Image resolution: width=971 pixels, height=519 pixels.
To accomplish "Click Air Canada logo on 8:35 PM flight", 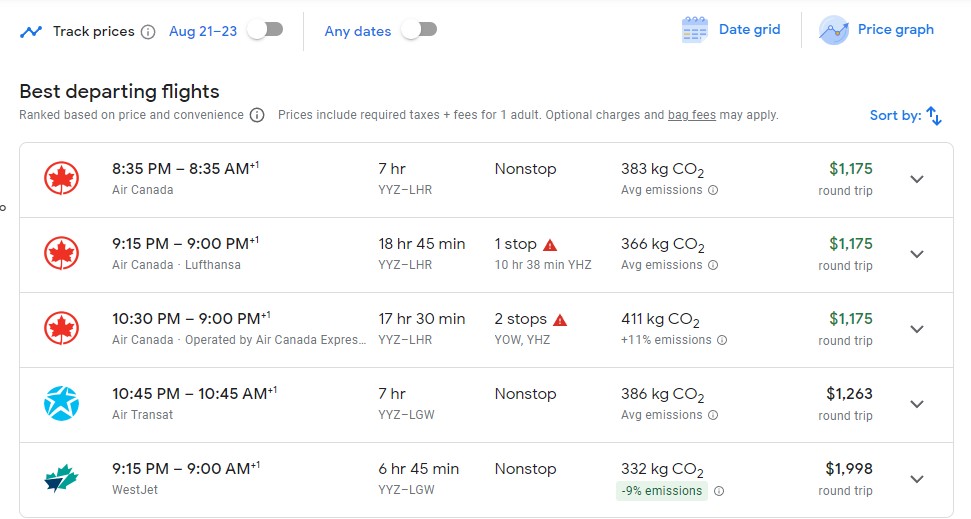I will [61, 178].
